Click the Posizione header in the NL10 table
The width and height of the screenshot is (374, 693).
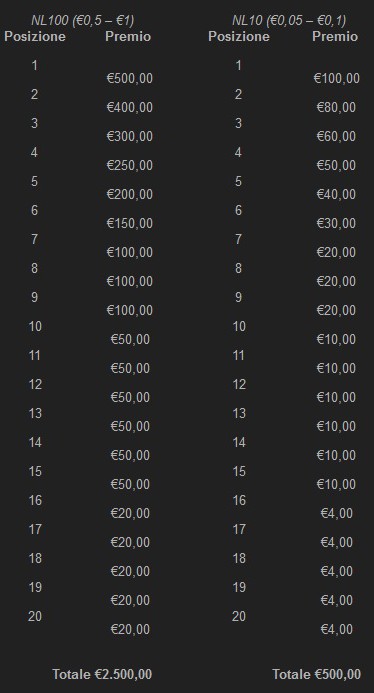pyautogui.click(x=239, y=36)
